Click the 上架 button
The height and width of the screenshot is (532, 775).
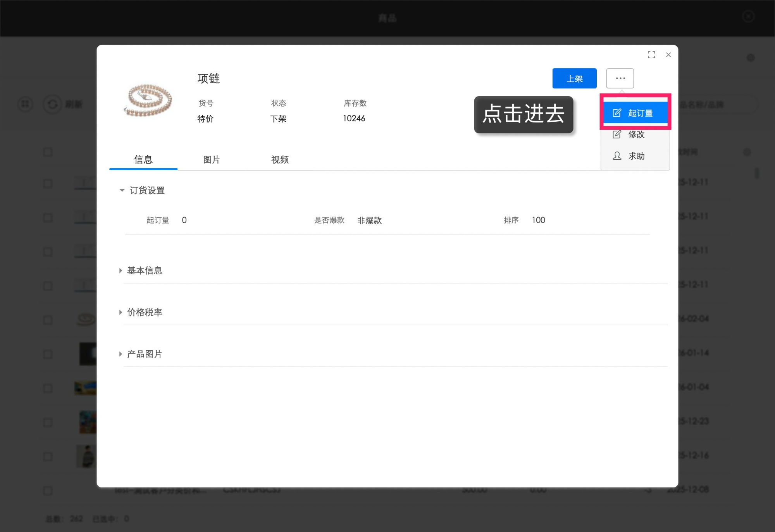(574, 78)
